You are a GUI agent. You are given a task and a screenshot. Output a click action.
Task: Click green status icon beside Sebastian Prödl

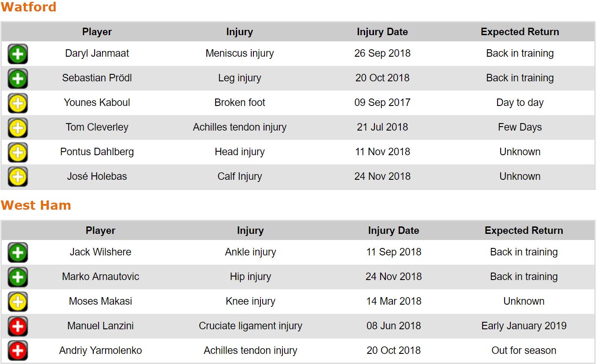coord(18,79)
